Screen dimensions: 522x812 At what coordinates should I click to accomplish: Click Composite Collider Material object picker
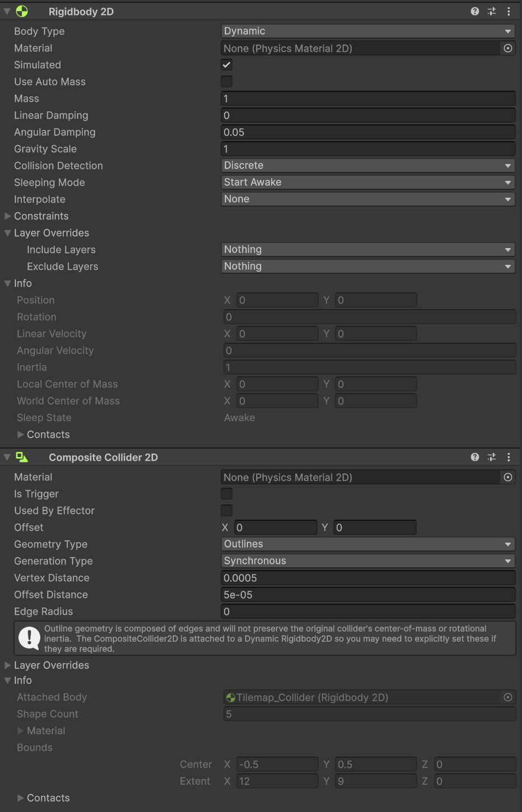point(507,477)
